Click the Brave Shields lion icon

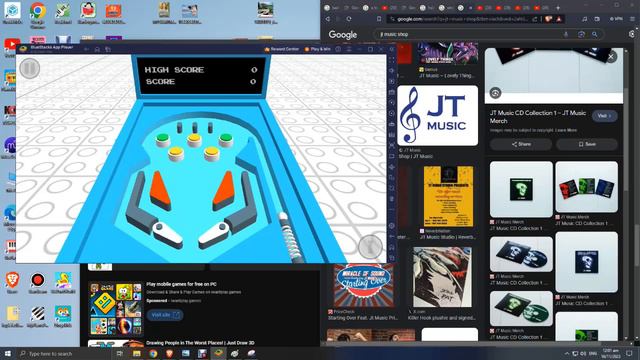[x=549, y=19]
